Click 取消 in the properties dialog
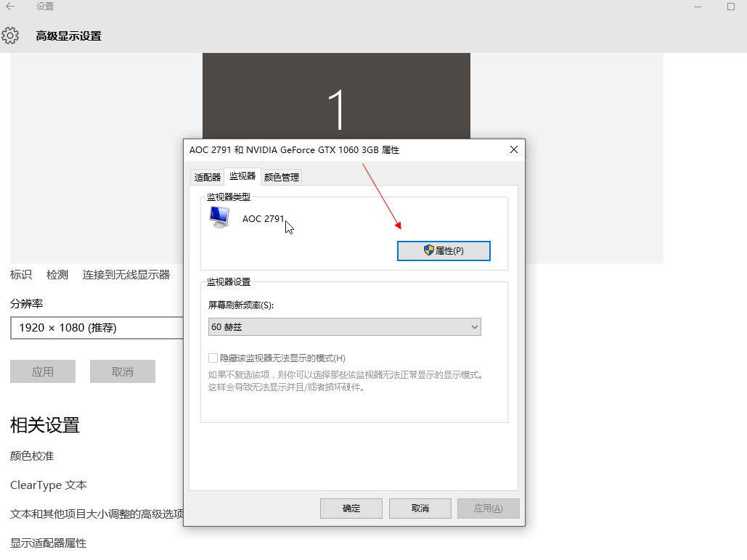This screenshot has width=747, height=560. pos(420,508)
